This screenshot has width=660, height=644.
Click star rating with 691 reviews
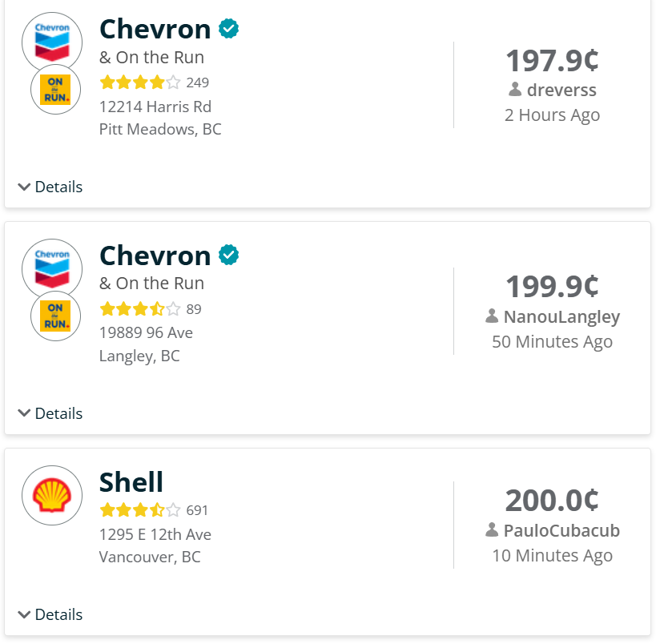139,510
